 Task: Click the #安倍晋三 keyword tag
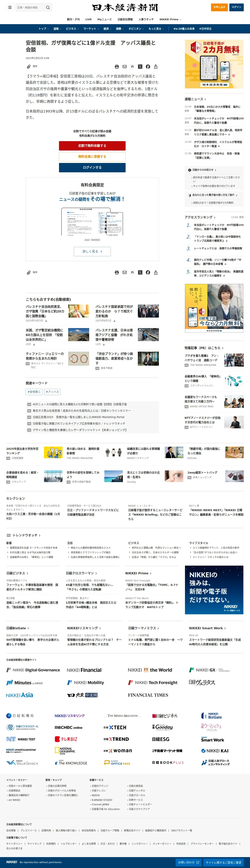point(34,392)
